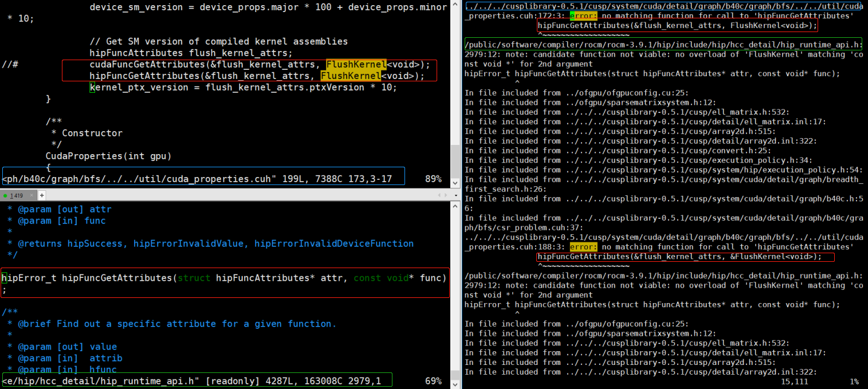The height and width of the screenshot is (389, 868).
Task: Click the '1%' indicator in right pane
Action: pyautogui.click(x=854, y=382)
